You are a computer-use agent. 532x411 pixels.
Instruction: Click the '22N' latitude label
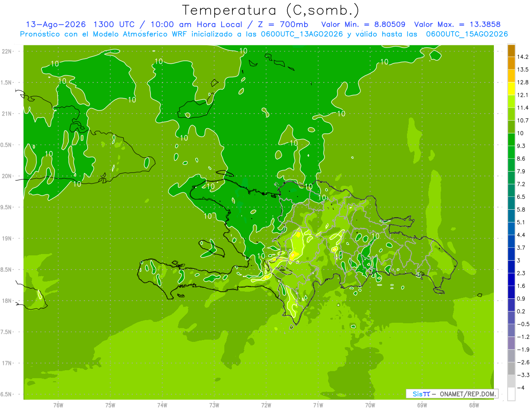[7, 51]
